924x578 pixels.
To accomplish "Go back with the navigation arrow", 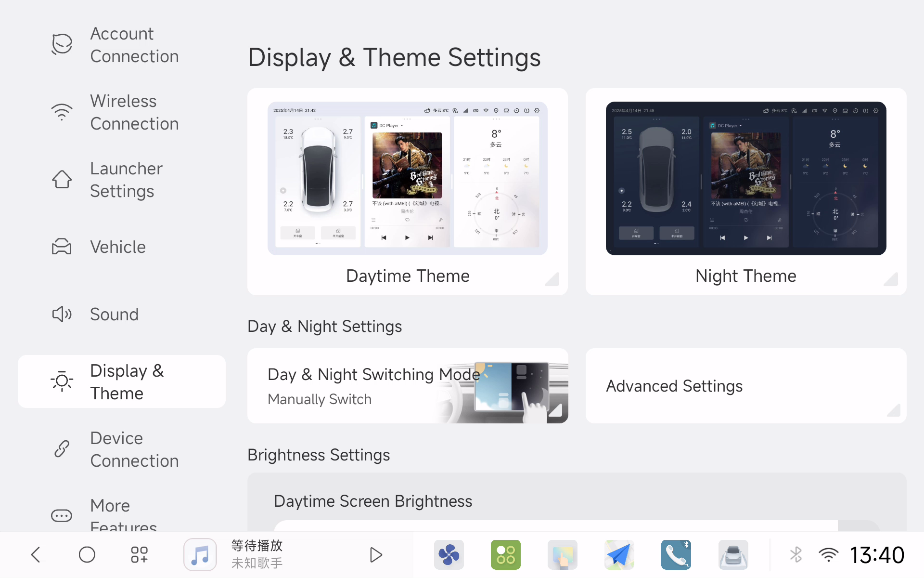I will 36,555.
